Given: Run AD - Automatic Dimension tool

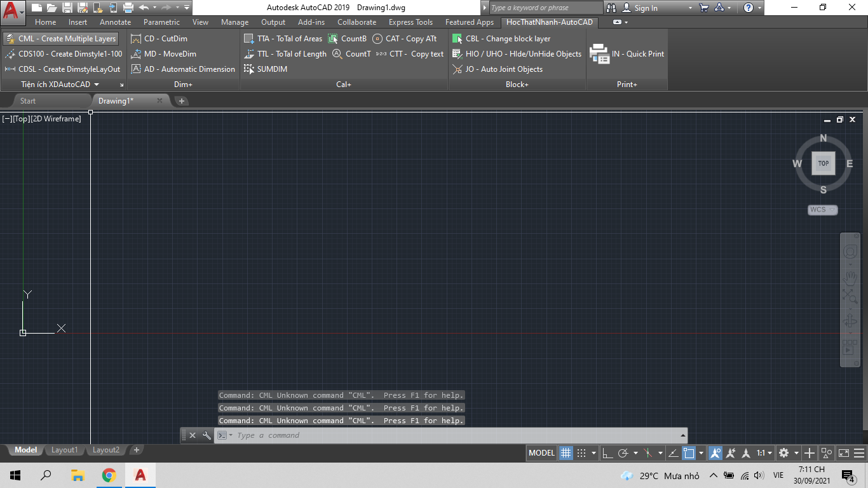Looking at the screenshot, I should pos(183,69).
